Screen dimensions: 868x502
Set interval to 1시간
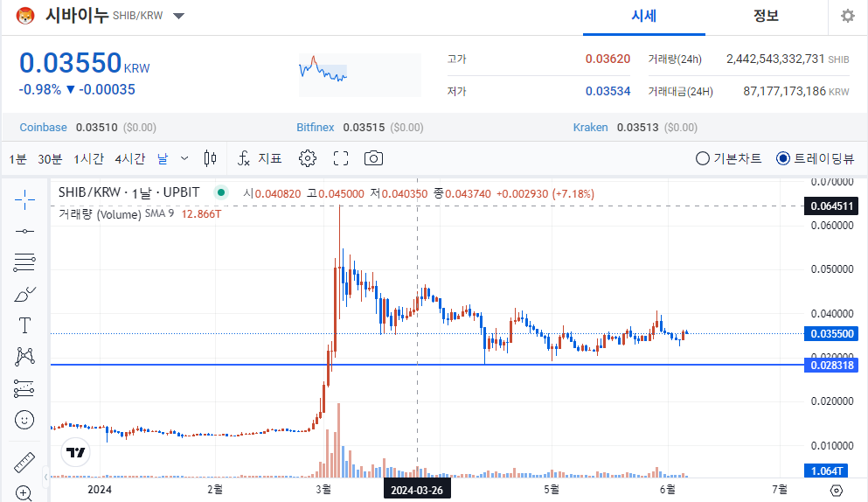(x=88, y=159)
